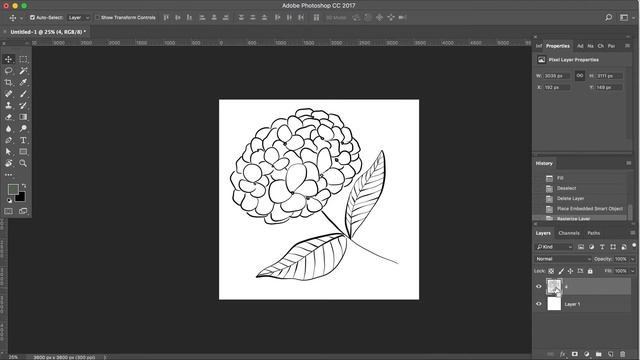Viewport: 640px width, 360px height.
Task: Select the Untitled-1 document tab
Action: [48, 32]
